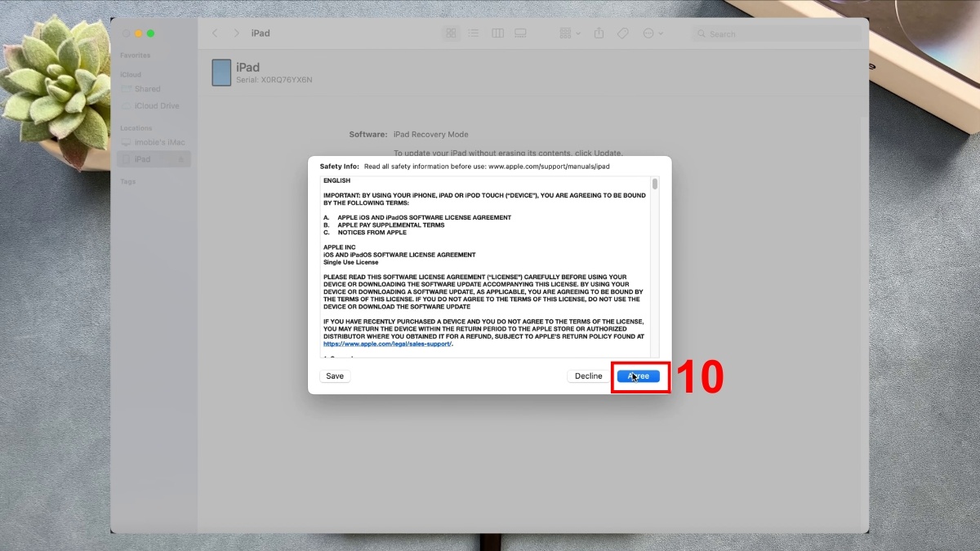This screenshot has width=980, height=551.
Task: Click the 'iPad' window title
Action: (x=261, y=33)
